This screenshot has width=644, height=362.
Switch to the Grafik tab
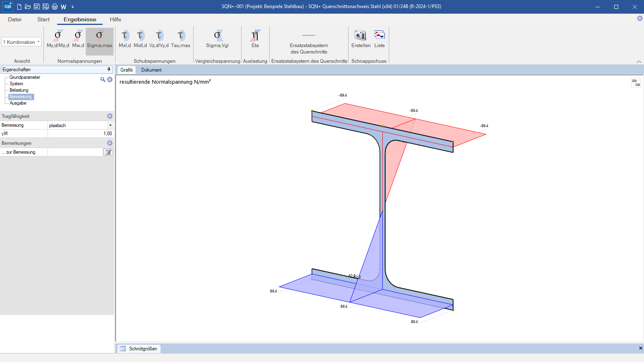pos(126,70)
